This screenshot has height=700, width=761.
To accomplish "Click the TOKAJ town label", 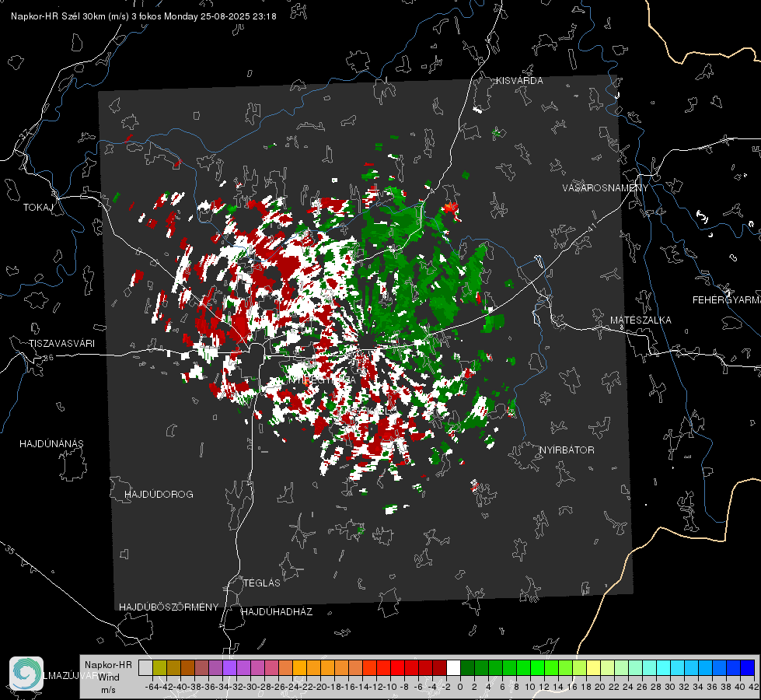I will (x=38, y=208).
